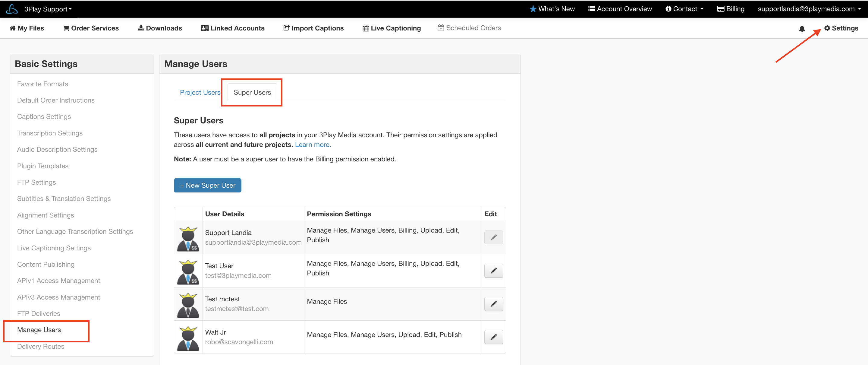Open Import Captions
This screenshot has height=365, width=868.
pyautogui.click(x=313, y=28)
